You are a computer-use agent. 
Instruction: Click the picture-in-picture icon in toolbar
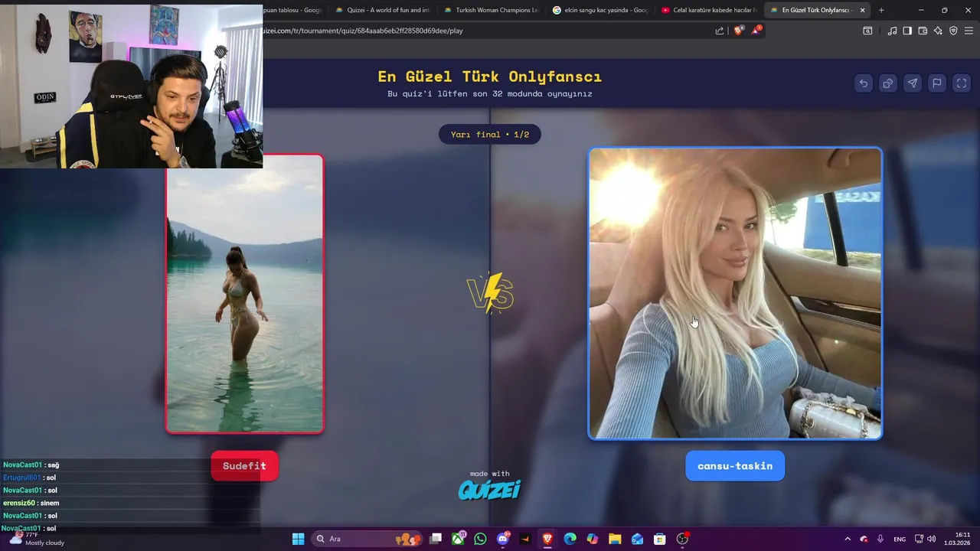(867, 31)
